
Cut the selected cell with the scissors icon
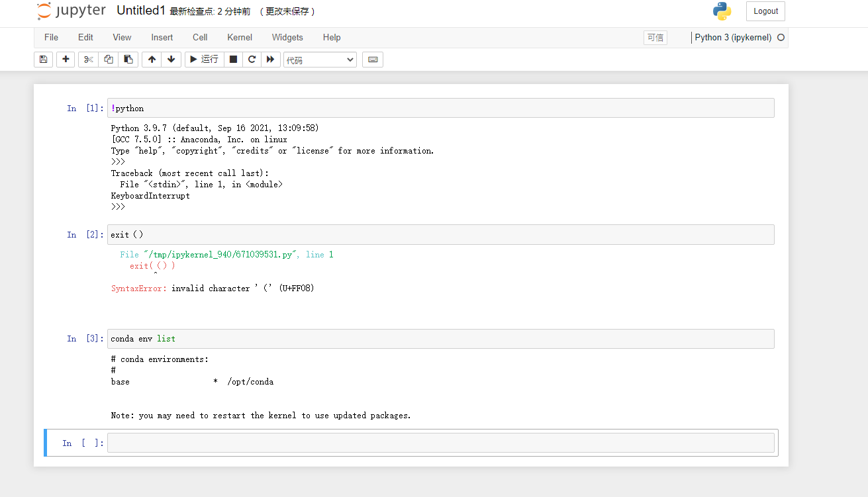[x=87, y=59]
